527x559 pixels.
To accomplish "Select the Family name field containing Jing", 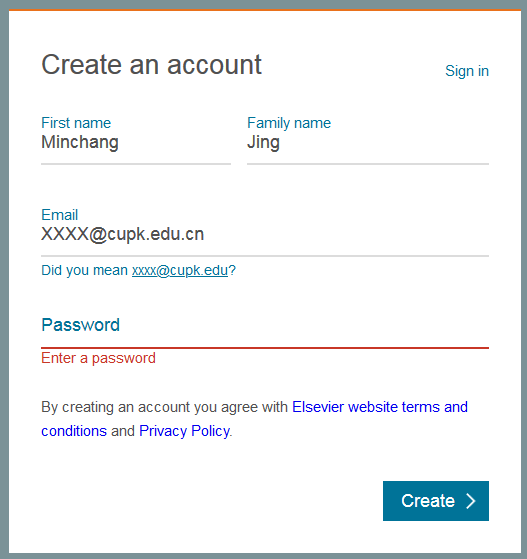I will 368,142.
